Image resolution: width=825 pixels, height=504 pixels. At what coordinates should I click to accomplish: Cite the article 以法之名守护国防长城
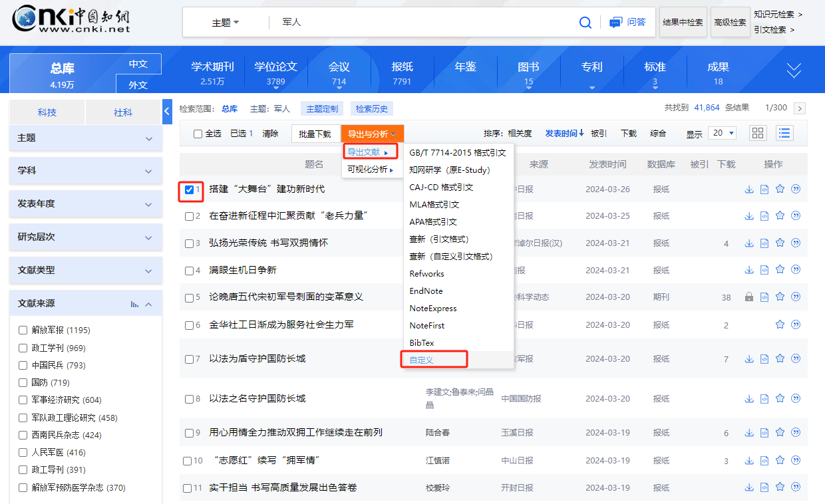pos(796,398)
